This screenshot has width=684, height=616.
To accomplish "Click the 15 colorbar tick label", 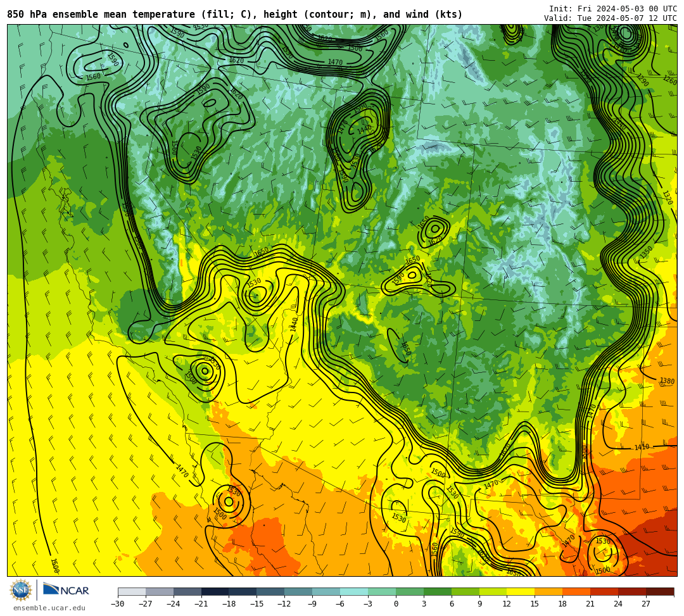I will tap(535, 604).
